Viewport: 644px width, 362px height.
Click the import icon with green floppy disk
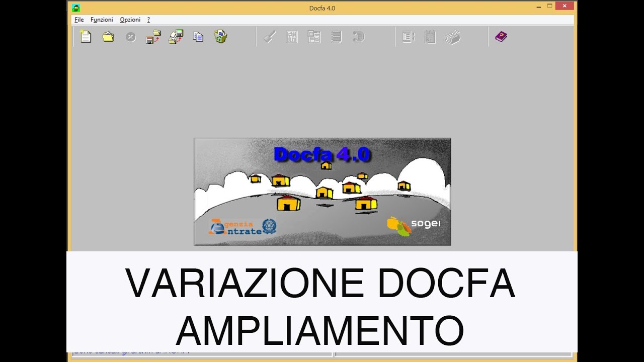(176, 37)
